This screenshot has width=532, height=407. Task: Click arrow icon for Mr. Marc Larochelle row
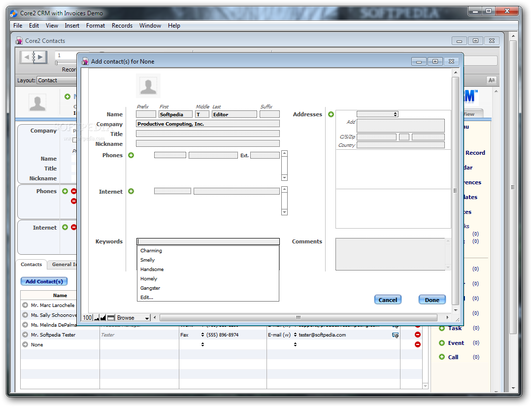(25, 305)
